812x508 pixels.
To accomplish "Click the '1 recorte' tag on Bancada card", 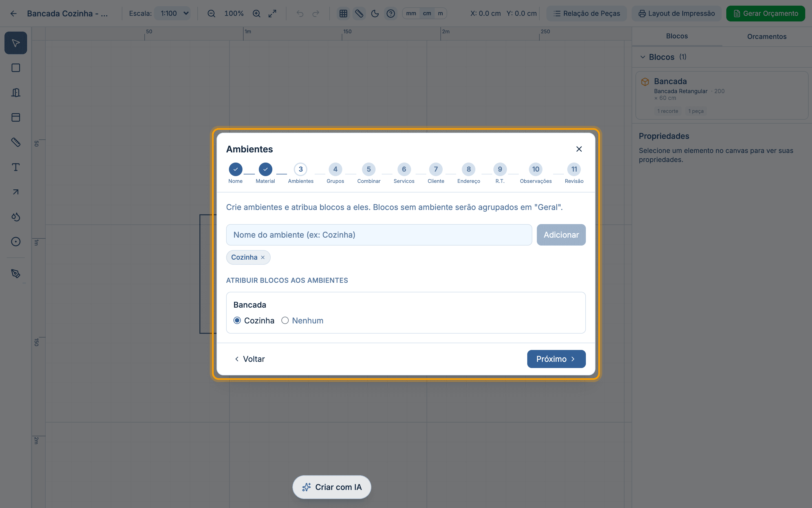I will pos(668,111).
